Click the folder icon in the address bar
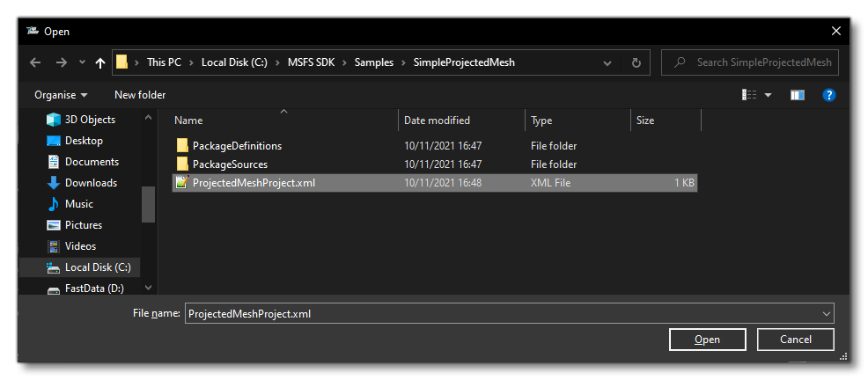 coord(122,62)
